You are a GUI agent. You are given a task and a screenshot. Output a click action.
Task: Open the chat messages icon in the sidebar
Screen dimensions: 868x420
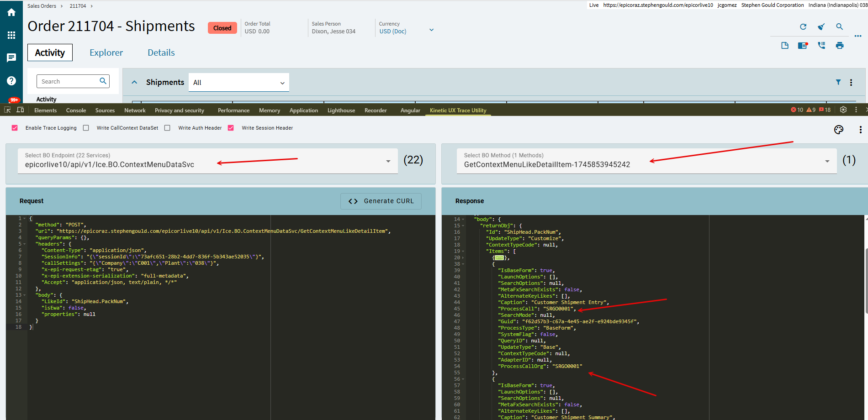pos(11,58)
